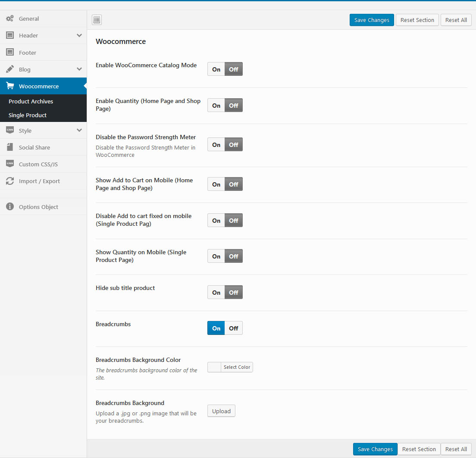The image size is (476, 458).
Task: Click the Options Object info icon
Action: coord(9,207)
